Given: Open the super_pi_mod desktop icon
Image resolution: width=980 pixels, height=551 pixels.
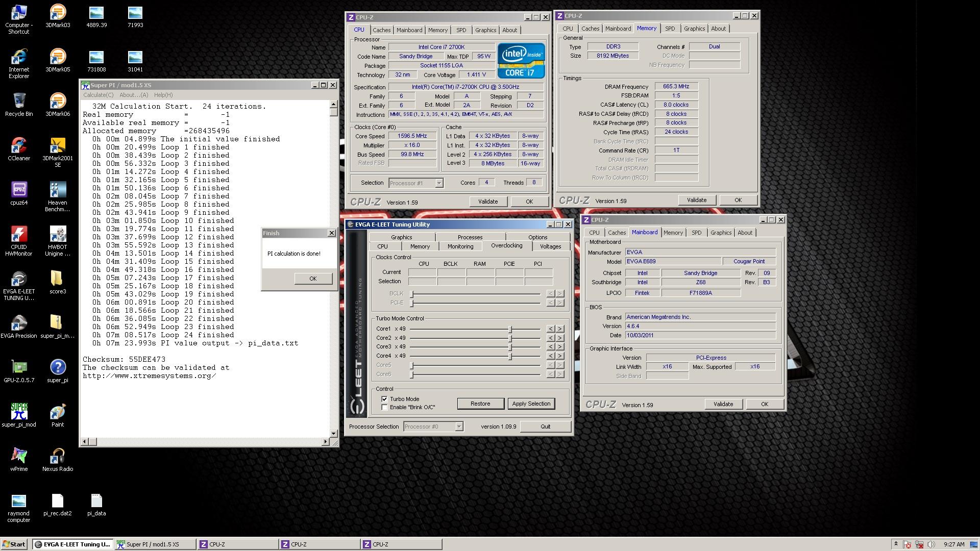Looking at the screenshot, I should [x=19, y=416].
